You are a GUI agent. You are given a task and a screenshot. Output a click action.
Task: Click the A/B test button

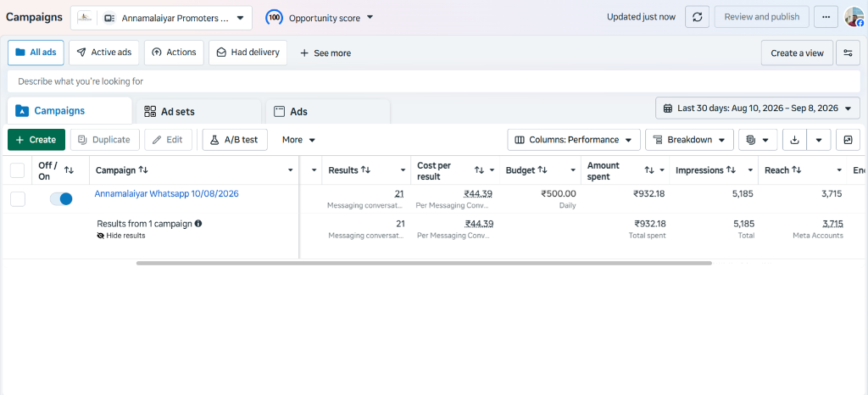pos(235,140)
